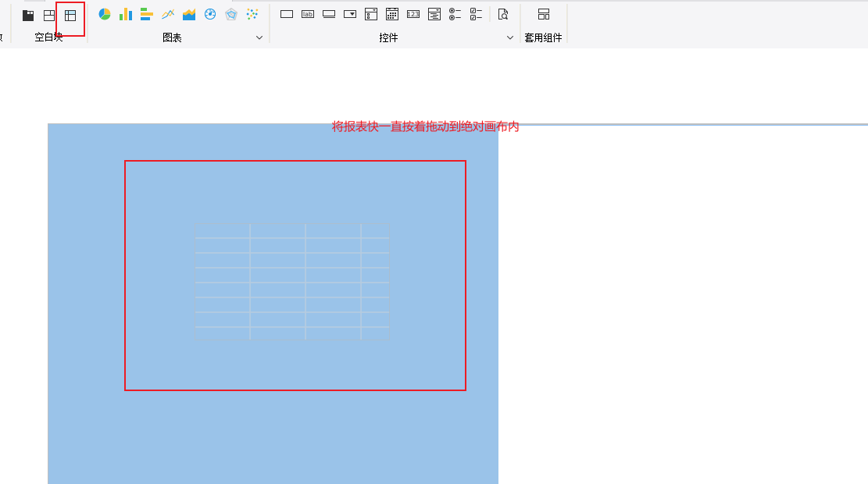Viewport: 868px width, 484px height.
Task: Add a dropdown box widget
Action: pyautogui.click(x=350, y=14)
